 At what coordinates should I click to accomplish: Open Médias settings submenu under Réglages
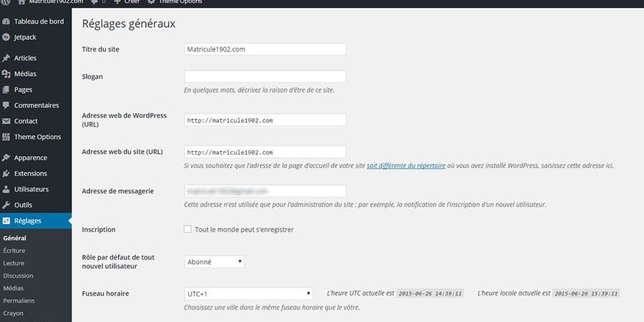(13, 288)
